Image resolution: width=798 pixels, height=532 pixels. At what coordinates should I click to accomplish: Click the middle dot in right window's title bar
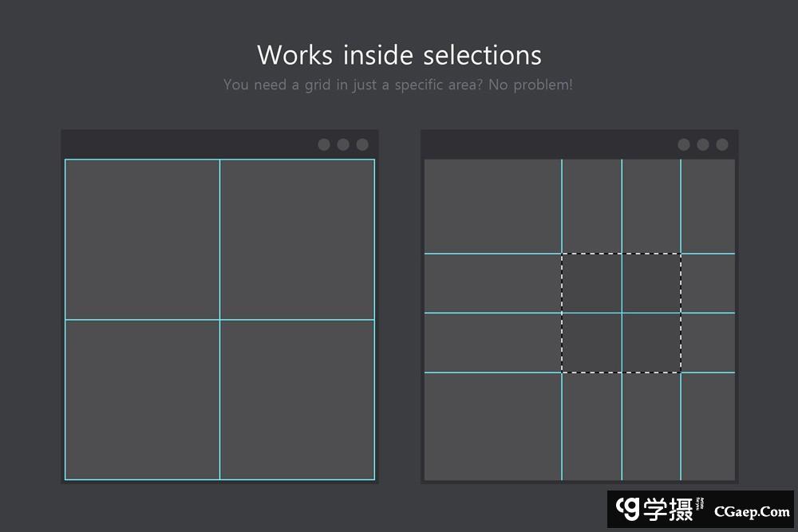[703, 144]
